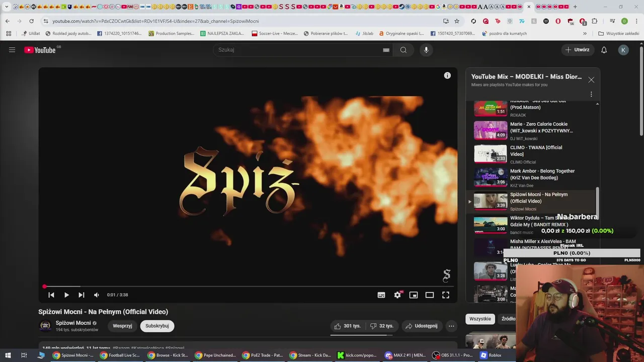Open playlist panel options three-dot menu
This screenshot has width=644, height=362.
[591, 94]
